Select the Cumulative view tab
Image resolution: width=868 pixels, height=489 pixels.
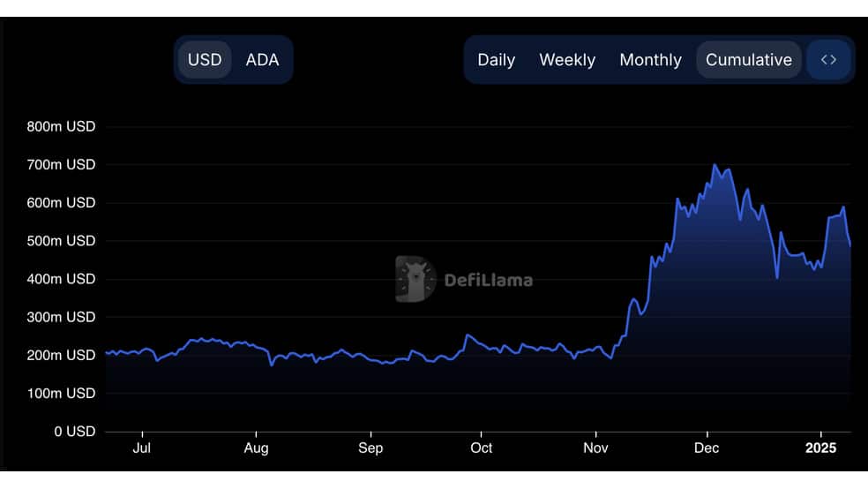click(748, 60)
